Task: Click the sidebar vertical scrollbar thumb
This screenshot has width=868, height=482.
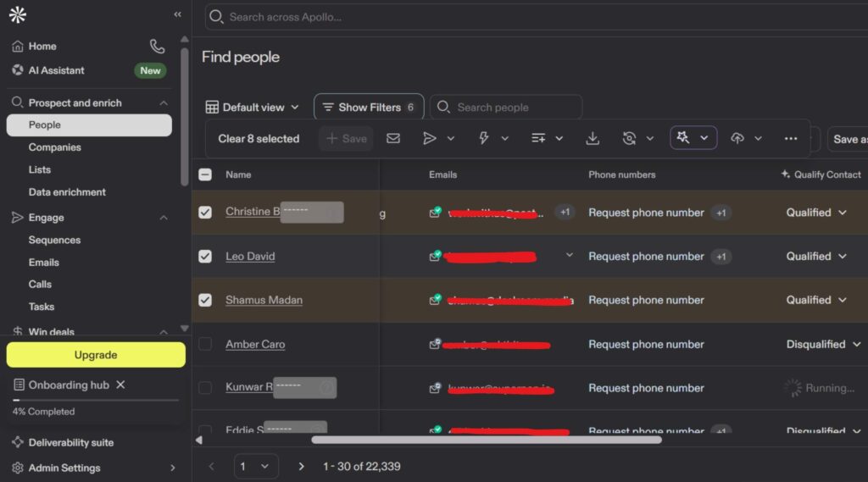Action: (184, 116)
